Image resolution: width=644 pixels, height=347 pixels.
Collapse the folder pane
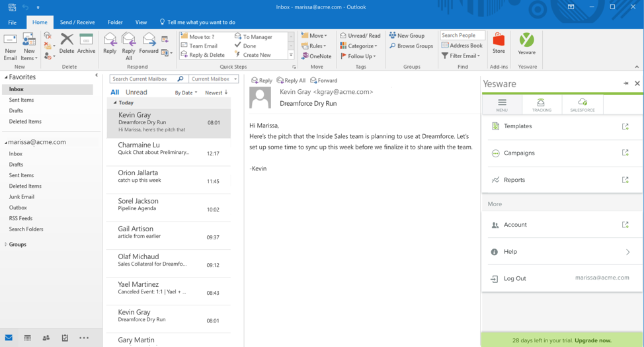[97, 75]
